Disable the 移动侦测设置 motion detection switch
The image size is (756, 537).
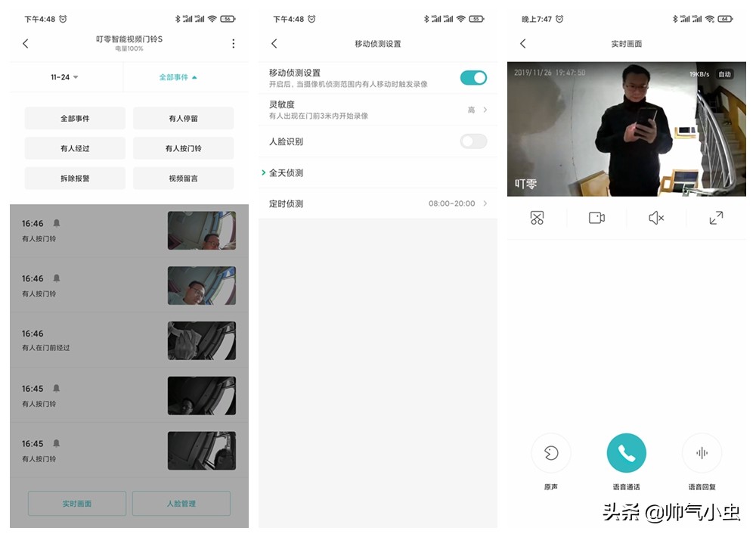coord(473,78)
